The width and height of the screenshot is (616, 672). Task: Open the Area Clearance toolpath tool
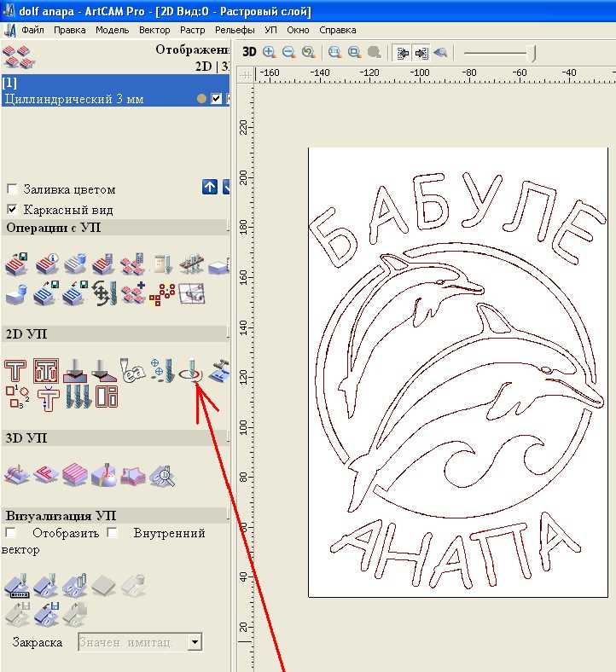point(45,371)
